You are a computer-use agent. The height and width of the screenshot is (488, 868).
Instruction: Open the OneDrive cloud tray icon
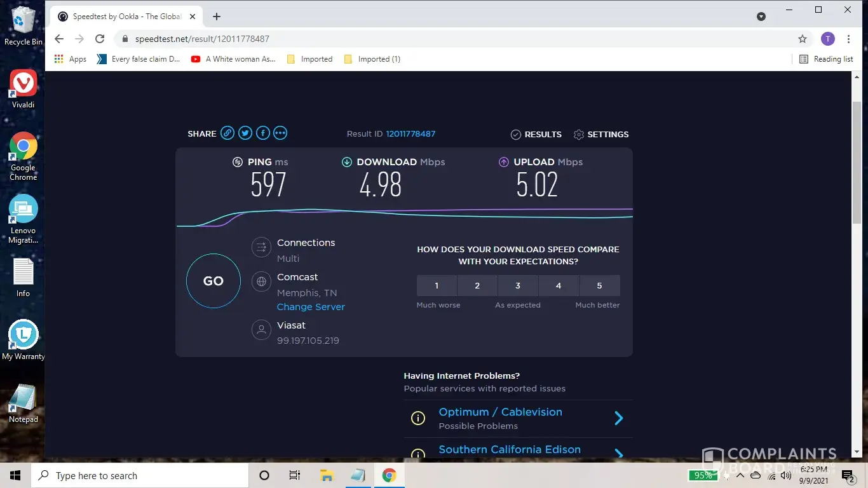(x=756, y=475)
